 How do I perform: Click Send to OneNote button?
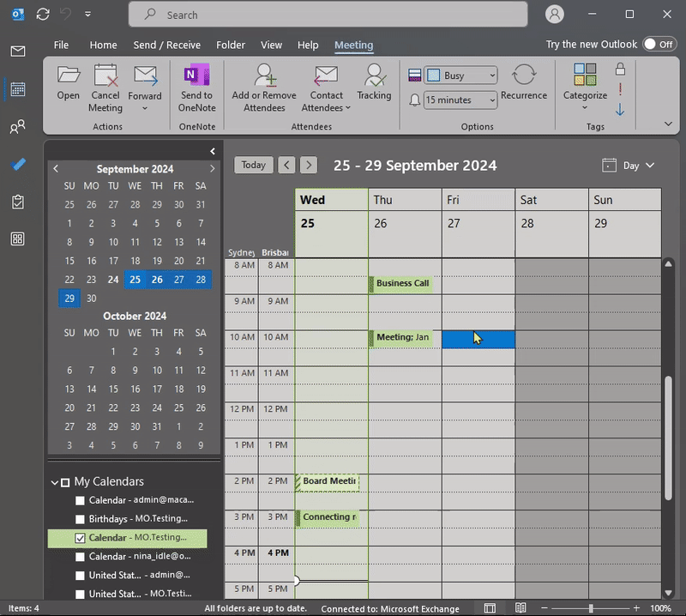tap(197, 89)
